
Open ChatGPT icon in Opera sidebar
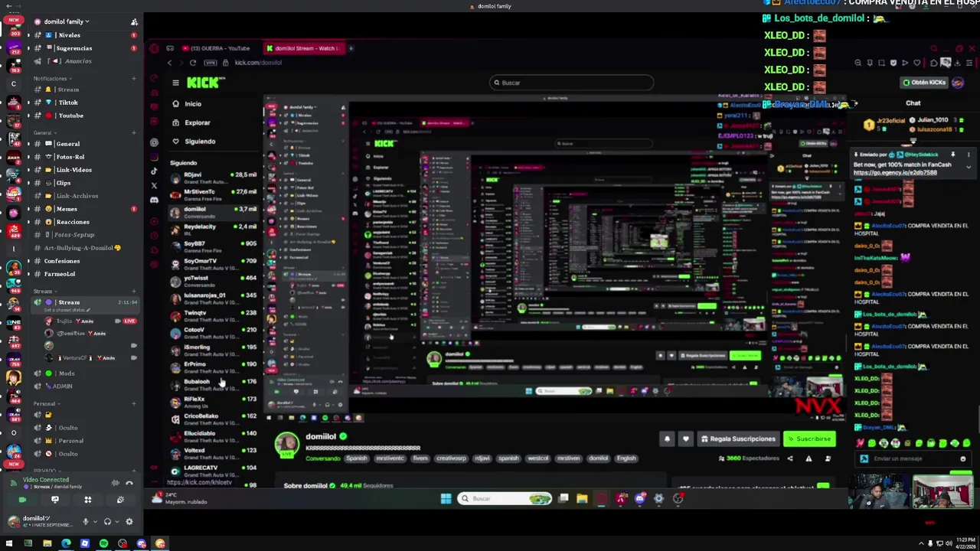(x=154, y=142)
